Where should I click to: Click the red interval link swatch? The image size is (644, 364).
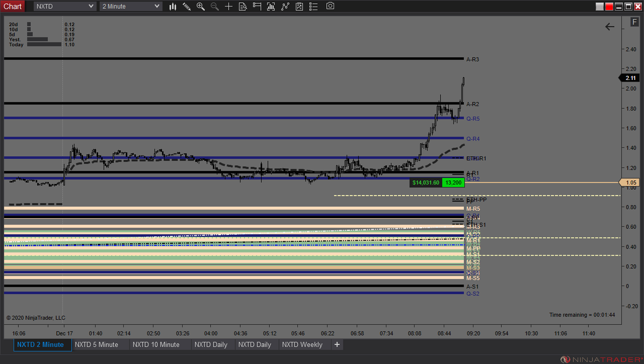pyautogui.click(x=609, y=6)
